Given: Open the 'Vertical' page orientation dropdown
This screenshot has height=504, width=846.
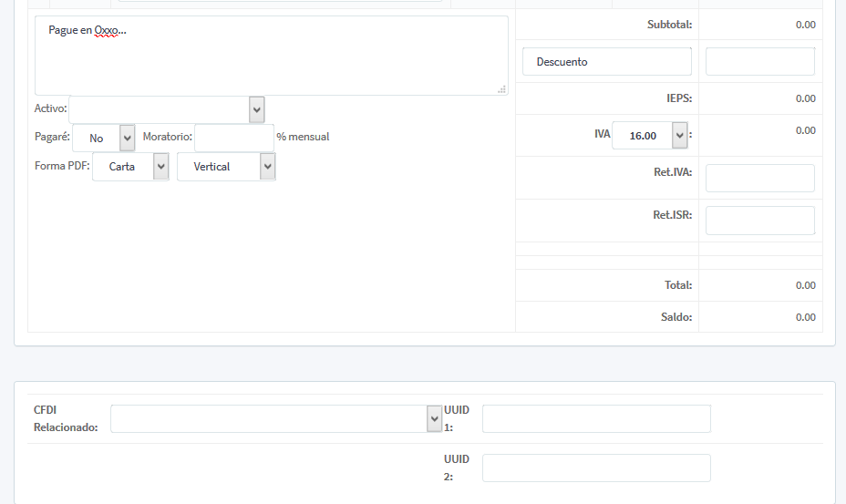Looking at the screenshot, I should [226, 167].
